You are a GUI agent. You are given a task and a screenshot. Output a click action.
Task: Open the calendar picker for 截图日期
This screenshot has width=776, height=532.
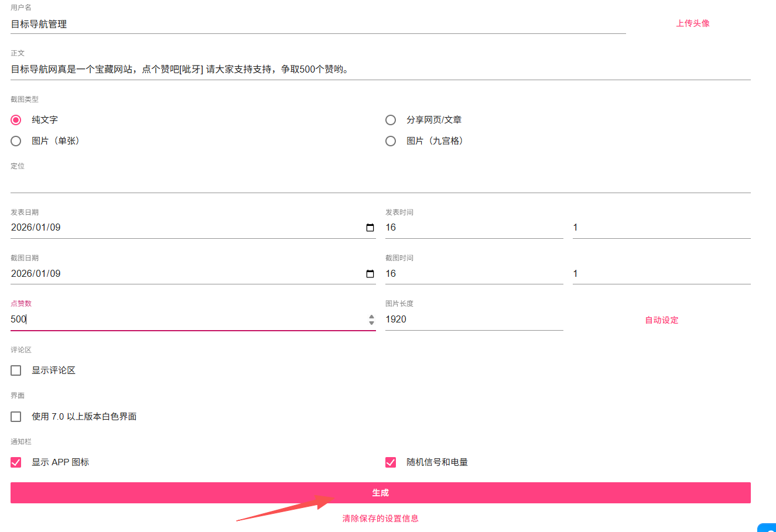[x=370, y=273]
